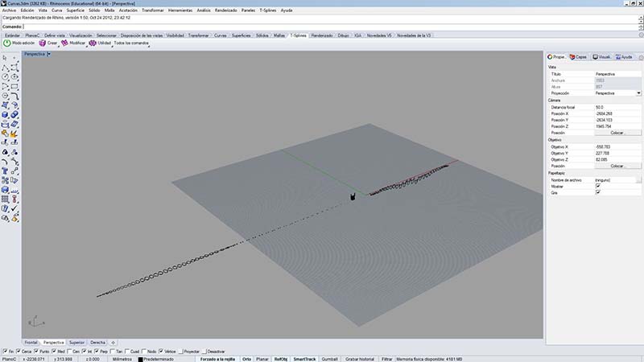Select the arrow pointer tool in left toolbar
This screenshot has height=362, width=644.
[x=5, y=58]
